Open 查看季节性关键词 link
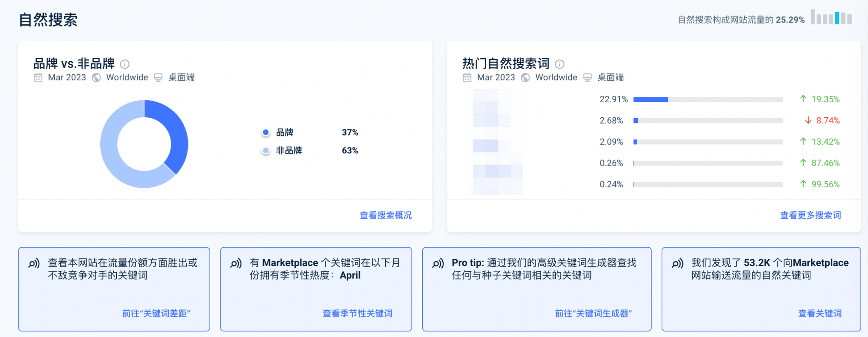This screenshot has height=337, width=868. [x=357, y=313]
